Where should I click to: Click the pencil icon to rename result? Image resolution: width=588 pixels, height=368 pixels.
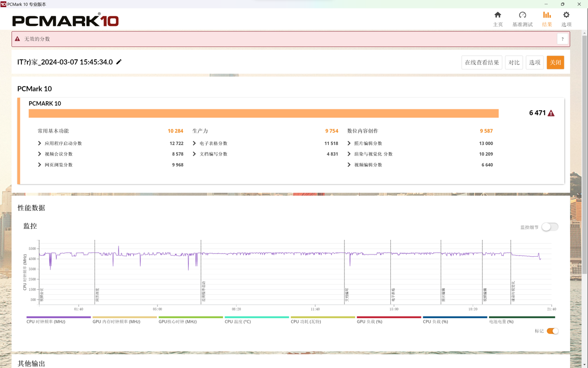(x=119, y=62)
